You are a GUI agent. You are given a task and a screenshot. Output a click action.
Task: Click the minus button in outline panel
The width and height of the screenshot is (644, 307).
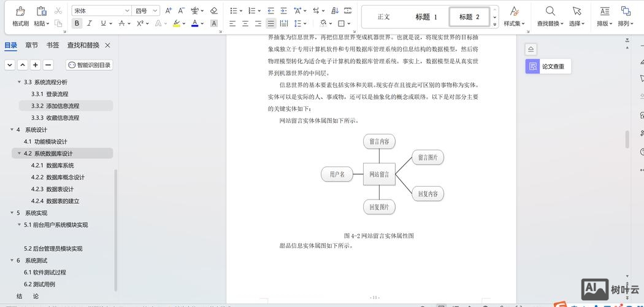(x=48, y=65)
